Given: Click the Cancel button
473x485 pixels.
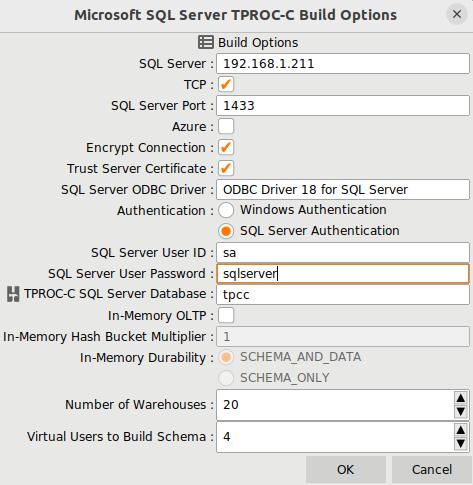Looking at the screenshot, I should point(432,469).
